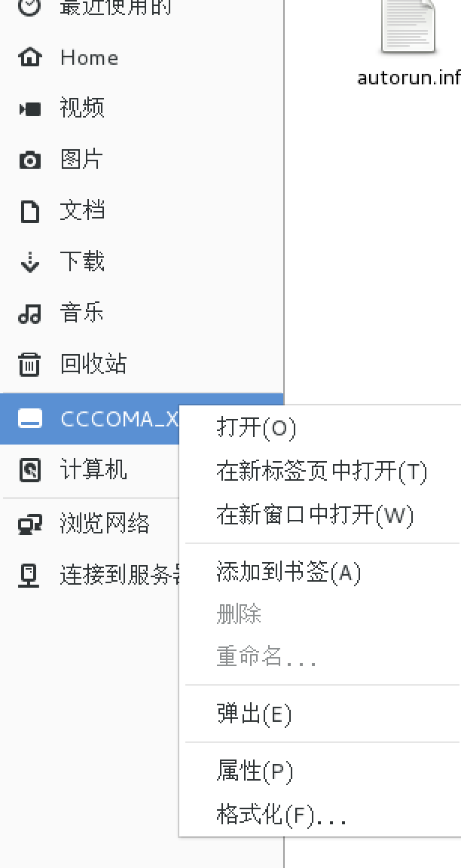This screenshot has width=461, height=868.
Task: Click the drive icon for CCCOMA_X volume
Action: tap(30, 418)
